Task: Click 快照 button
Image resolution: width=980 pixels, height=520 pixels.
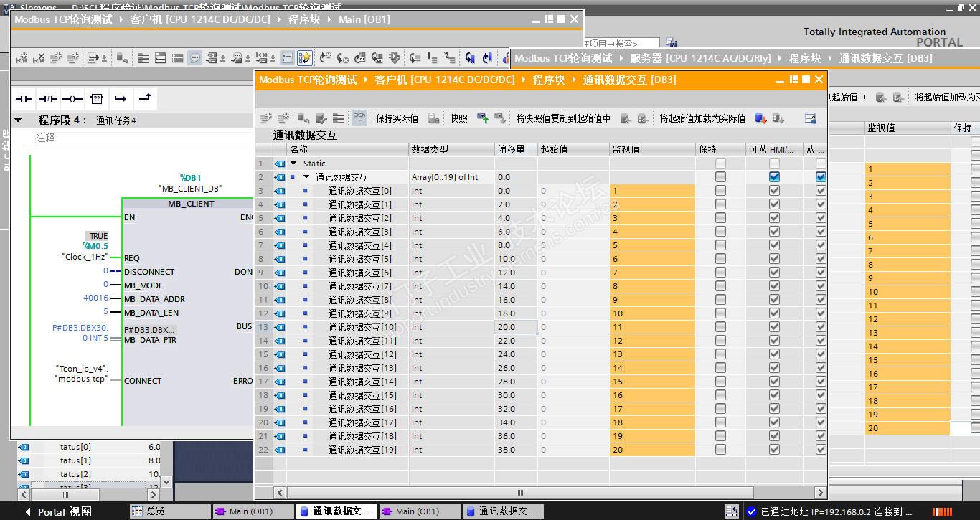Action: tap(458, 118)
